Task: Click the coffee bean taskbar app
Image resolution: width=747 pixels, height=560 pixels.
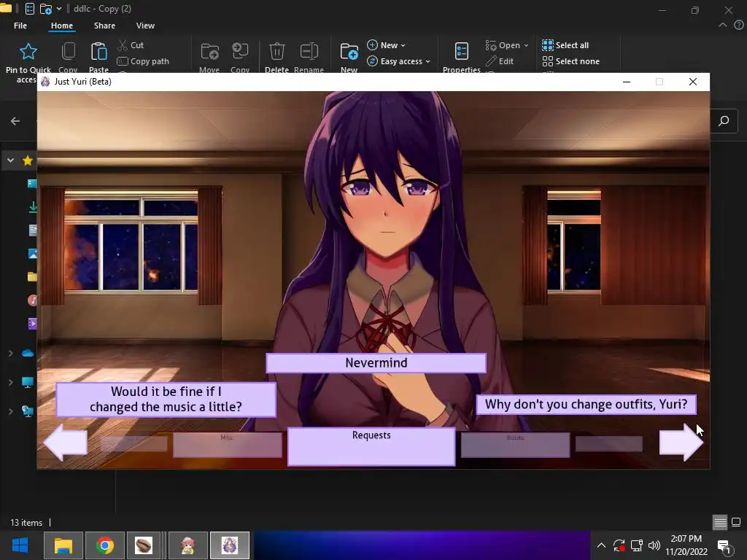Action: [x=144, y=545]
